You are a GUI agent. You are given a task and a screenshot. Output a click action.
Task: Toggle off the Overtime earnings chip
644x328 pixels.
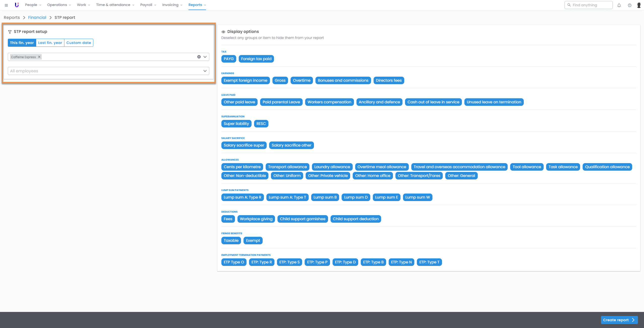[x=301, y=80]
